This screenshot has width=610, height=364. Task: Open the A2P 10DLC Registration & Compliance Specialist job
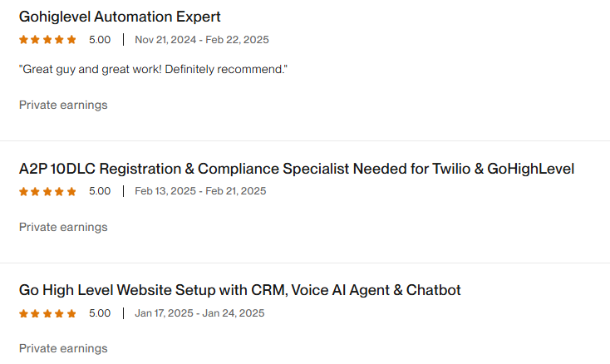(297, 169)
